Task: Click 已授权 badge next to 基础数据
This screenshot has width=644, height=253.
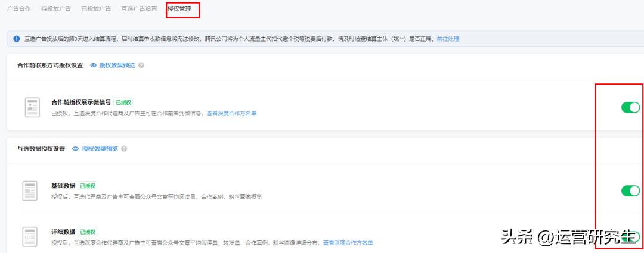Action: pos(88,186)
